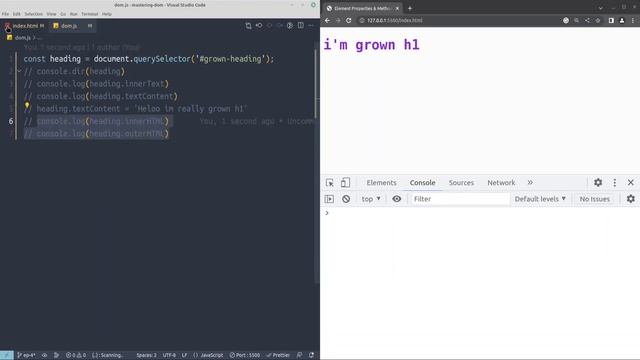Open the Help menu in VS Code

[107, 14]
